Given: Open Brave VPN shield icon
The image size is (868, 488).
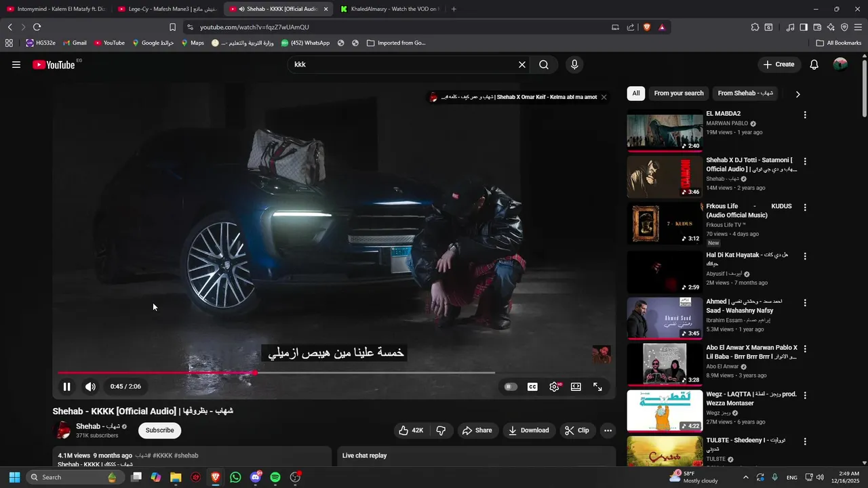Looking at the screenshot, I should [x=844, y=27].
